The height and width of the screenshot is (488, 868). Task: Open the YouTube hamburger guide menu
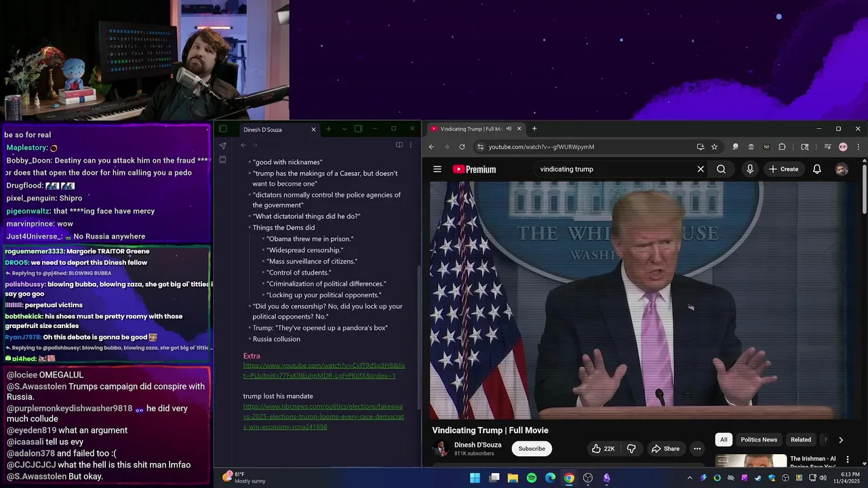pos(437,169)
